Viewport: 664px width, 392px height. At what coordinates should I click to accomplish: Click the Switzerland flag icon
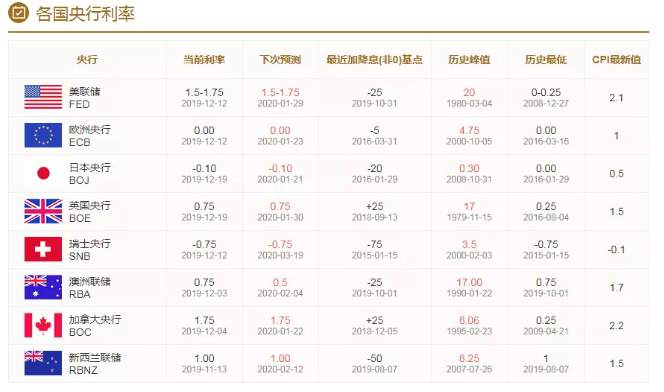pyautogui.click(x=43, y=249)
